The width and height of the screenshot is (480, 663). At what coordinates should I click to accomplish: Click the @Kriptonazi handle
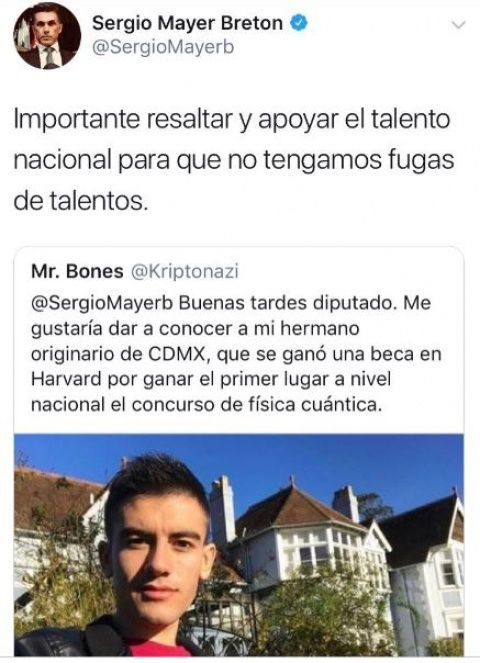point(185,271)
